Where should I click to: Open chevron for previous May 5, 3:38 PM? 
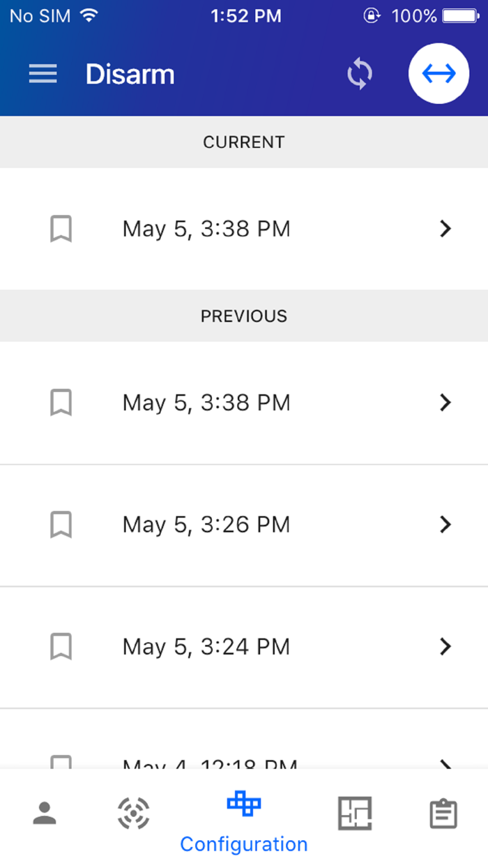(445, 403)
